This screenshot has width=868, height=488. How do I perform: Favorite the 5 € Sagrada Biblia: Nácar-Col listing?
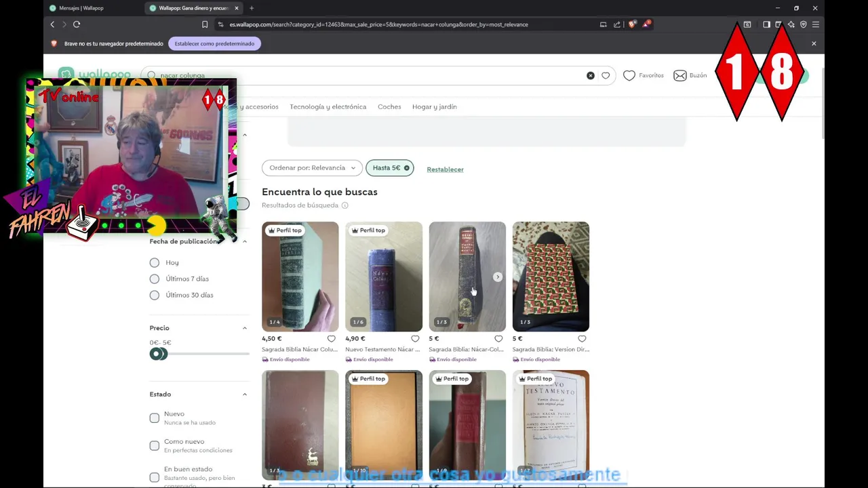tap(498, 339)
